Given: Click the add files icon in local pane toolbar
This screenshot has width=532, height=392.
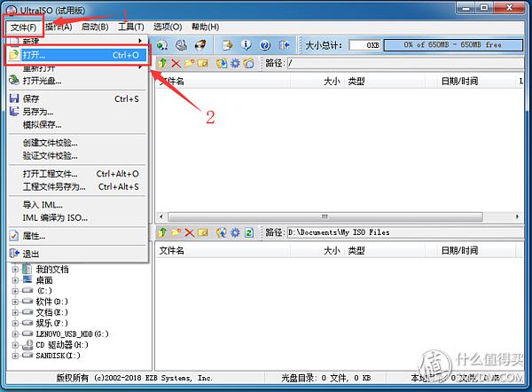Looking at the screenshot, I should point(222,232).
